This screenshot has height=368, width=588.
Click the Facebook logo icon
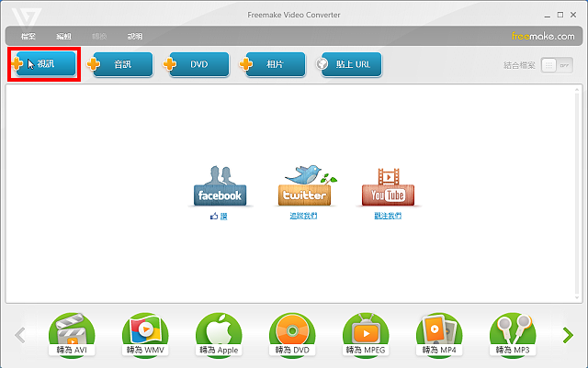220,186
